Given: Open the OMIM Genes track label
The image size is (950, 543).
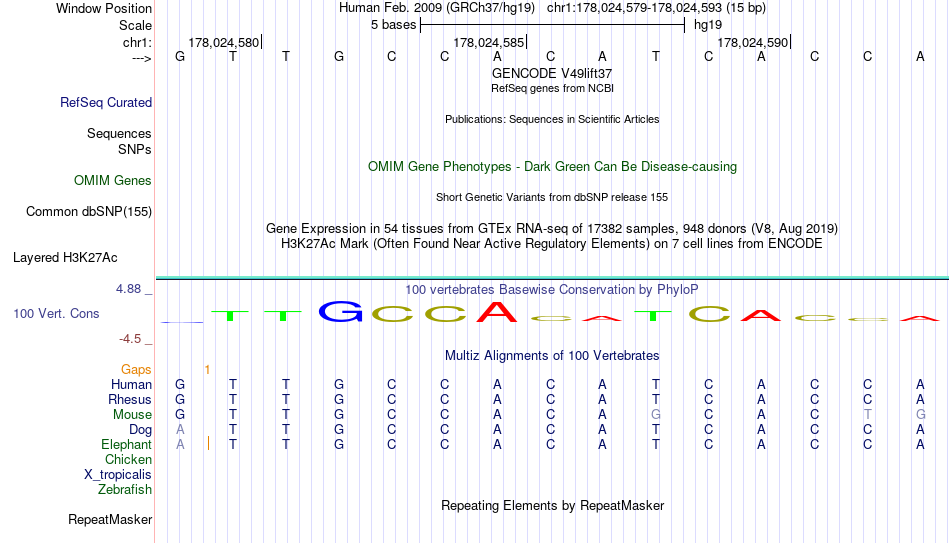Looking at the screenshot, I should click(113, 181).
